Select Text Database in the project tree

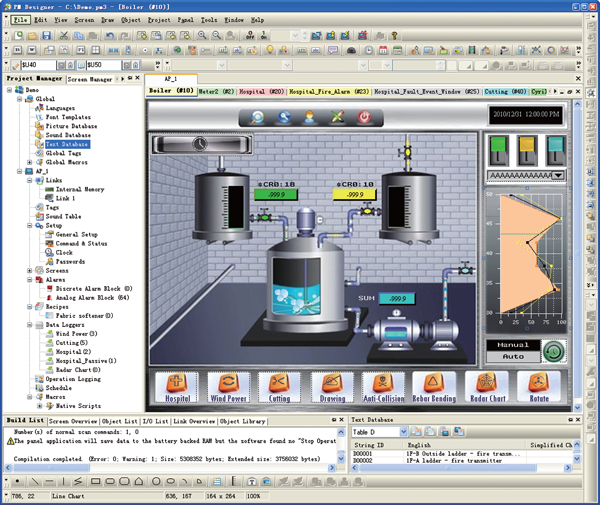point(67,144)
